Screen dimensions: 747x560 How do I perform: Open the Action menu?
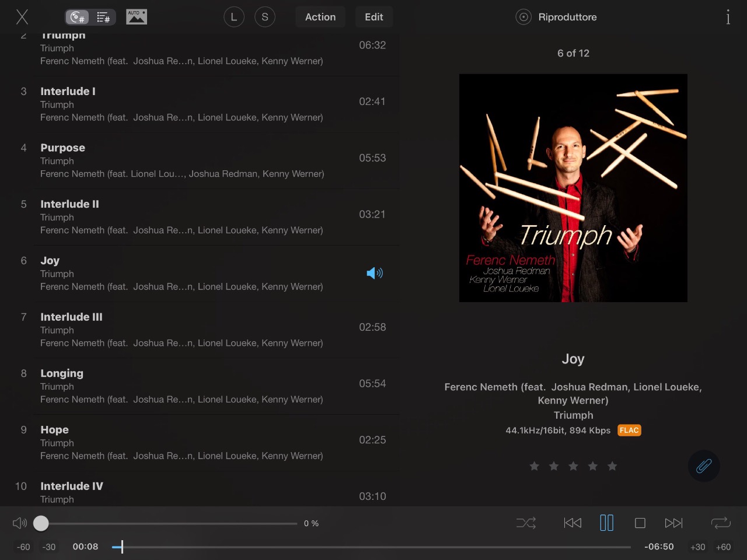pos(320,17)
